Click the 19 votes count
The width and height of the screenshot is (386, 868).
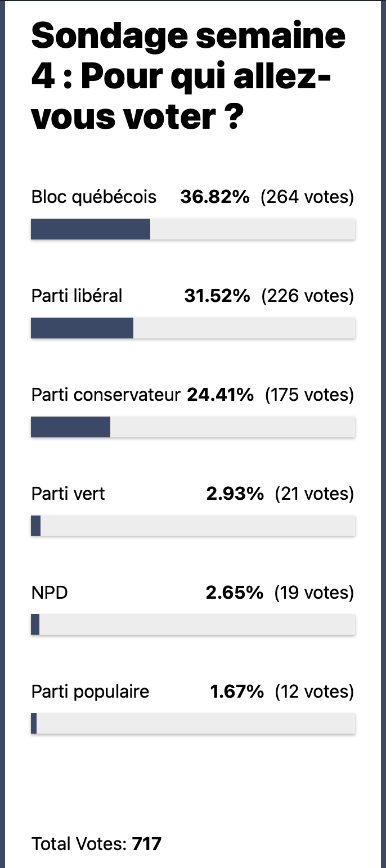(314, 593)
